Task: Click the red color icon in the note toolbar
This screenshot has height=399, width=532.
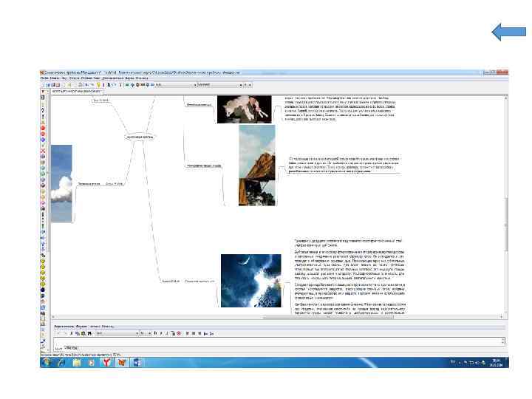Action: coord(179,333)
